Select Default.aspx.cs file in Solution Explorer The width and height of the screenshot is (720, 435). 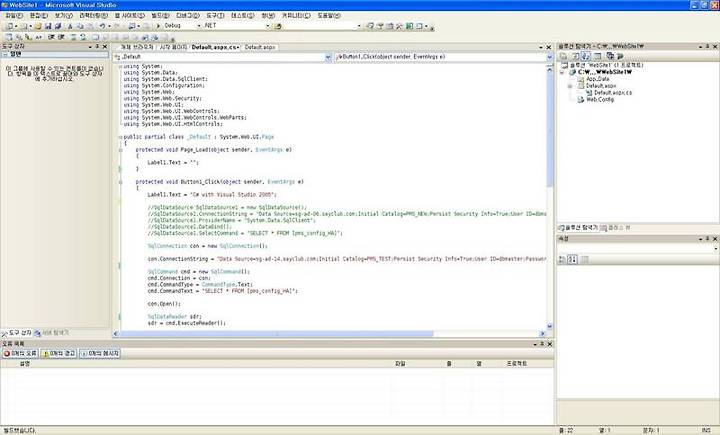(613, 93)
